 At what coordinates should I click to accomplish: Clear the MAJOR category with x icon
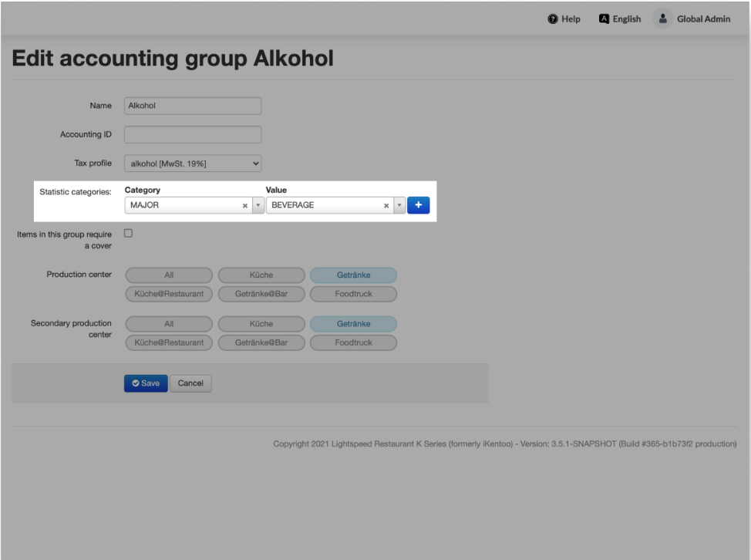click(245, 206)
